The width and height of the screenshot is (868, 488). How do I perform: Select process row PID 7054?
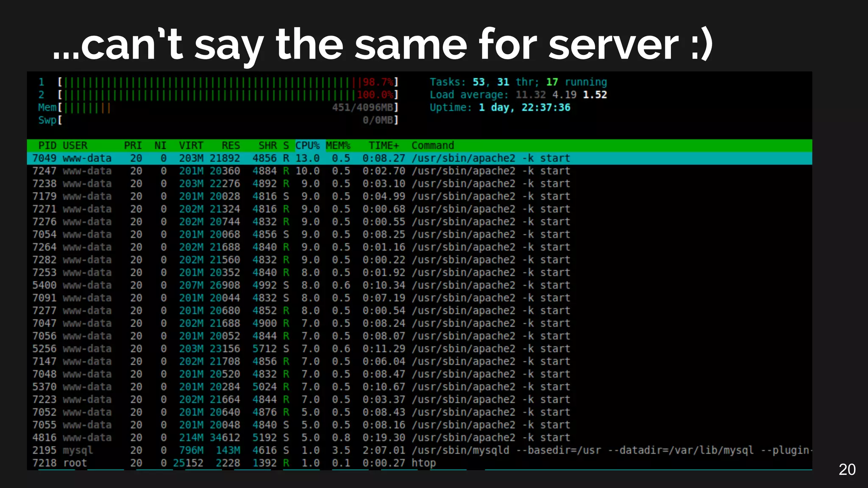coord(420,235)
